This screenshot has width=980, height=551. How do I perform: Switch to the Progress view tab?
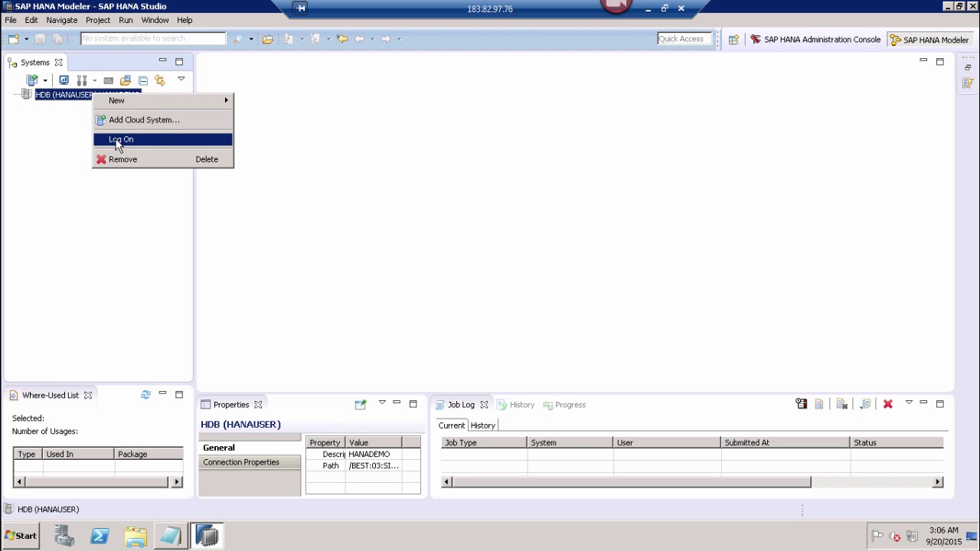point(563,404)
